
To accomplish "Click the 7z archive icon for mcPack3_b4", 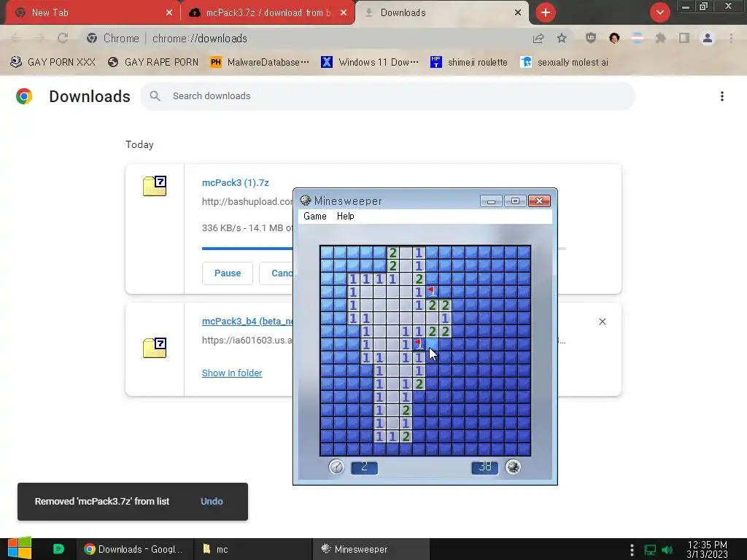I will (155, 348).
